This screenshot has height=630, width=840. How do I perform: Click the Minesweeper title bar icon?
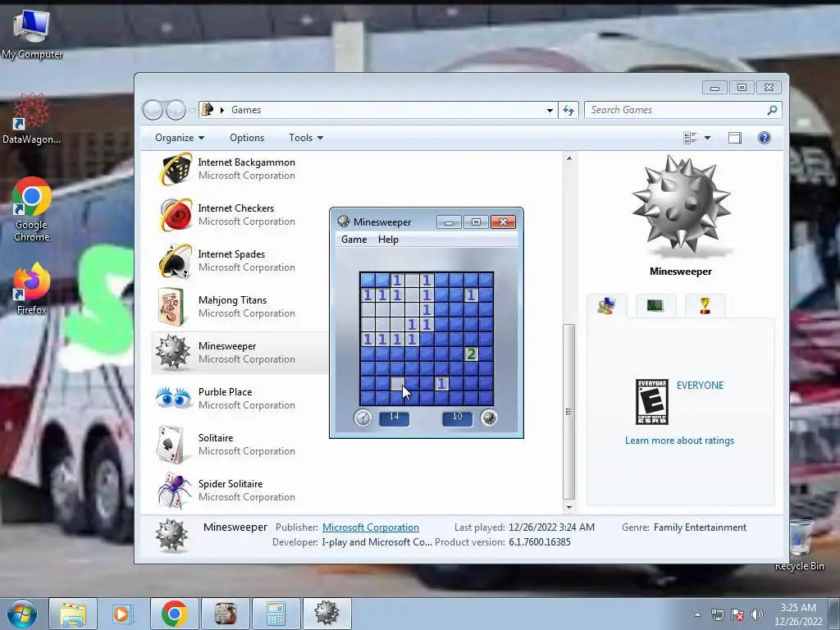coord(344,221)
